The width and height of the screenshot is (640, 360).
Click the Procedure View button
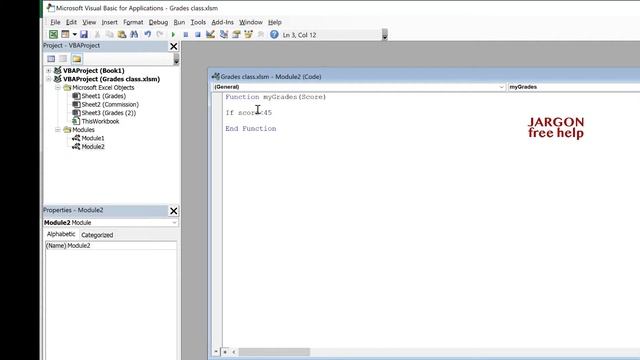(216, 351)
